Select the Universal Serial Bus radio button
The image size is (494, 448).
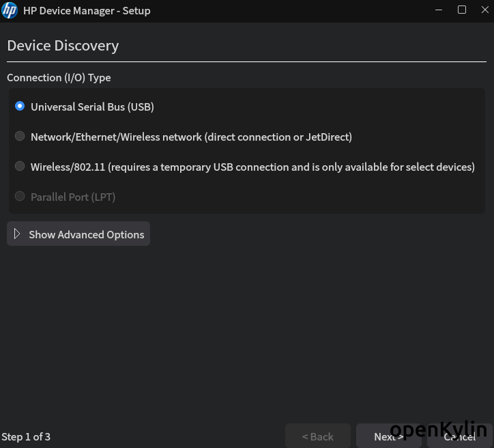pos(20,107)
